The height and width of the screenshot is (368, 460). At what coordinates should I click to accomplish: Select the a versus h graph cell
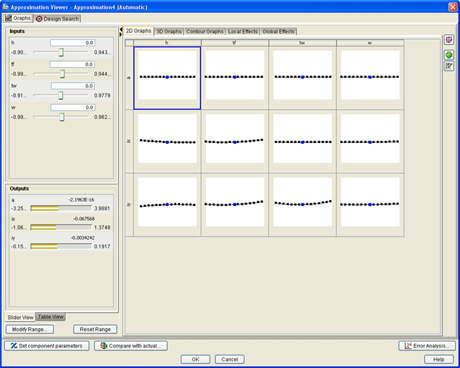167,78
